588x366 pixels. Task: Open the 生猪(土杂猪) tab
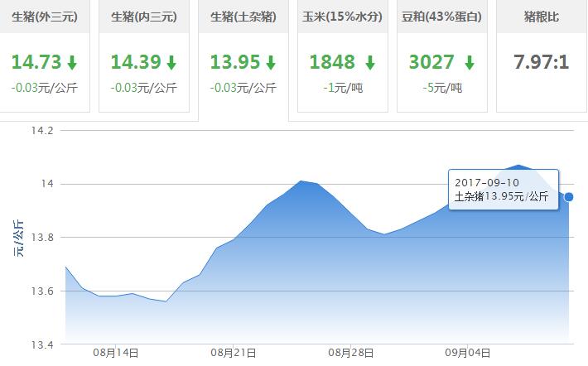tap(243, 17)
